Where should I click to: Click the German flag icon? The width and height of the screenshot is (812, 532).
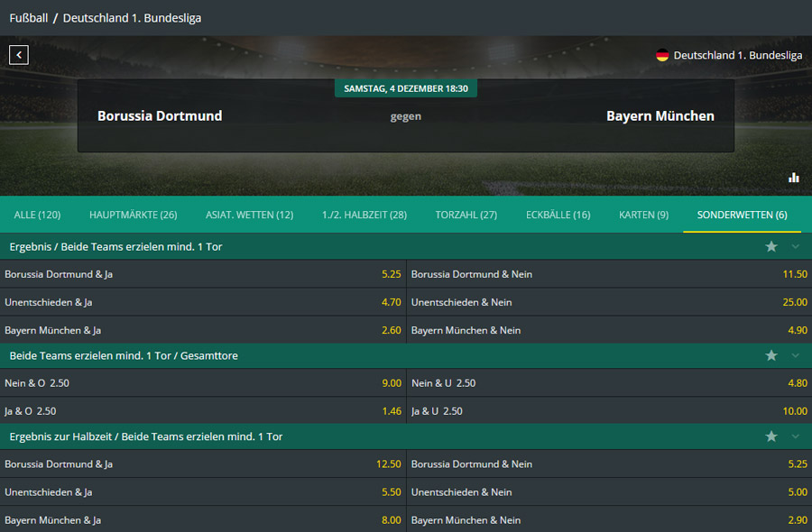[x=662, y=55]
